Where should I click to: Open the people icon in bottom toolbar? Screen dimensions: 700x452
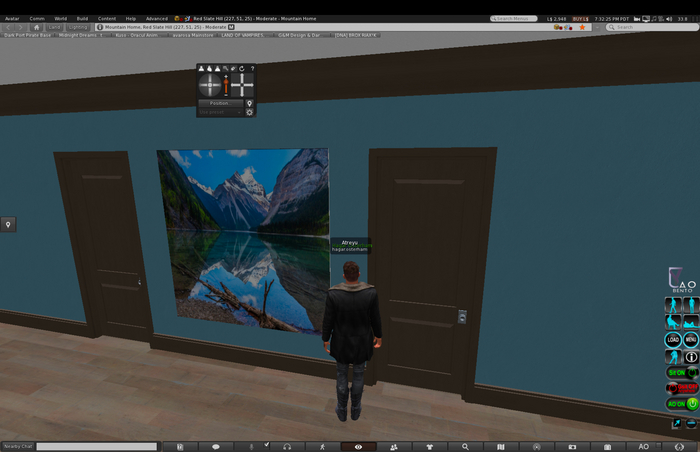[394, 446]
